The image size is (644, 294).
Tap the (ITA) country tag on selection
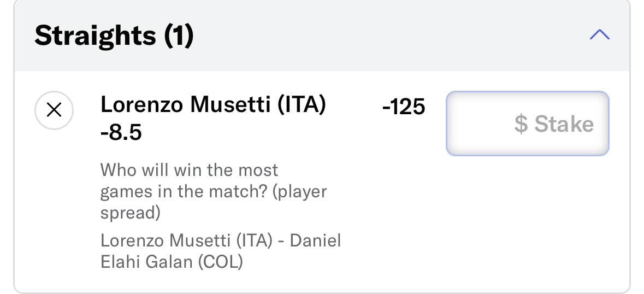coord(302,105)
